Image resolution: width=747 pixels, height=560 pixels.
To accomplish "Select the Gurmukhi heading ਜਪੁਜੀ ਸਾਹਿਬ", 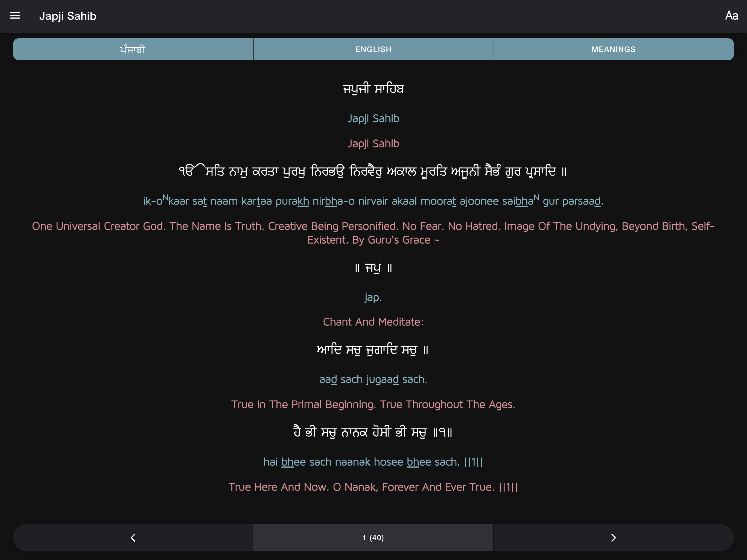I will pyautogui.click(x=373, y=89).
